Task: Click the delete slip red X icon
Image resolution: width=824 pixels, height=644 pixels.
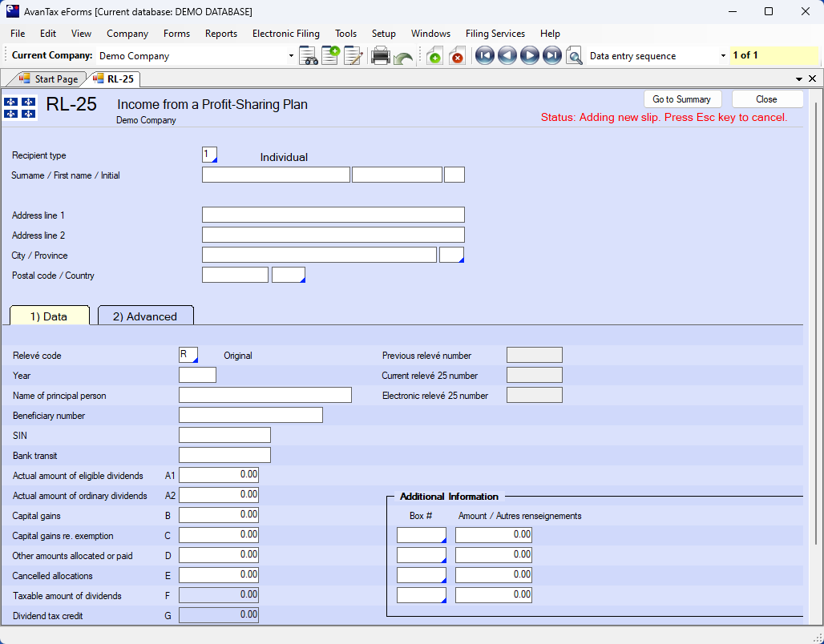Action: 457,56
